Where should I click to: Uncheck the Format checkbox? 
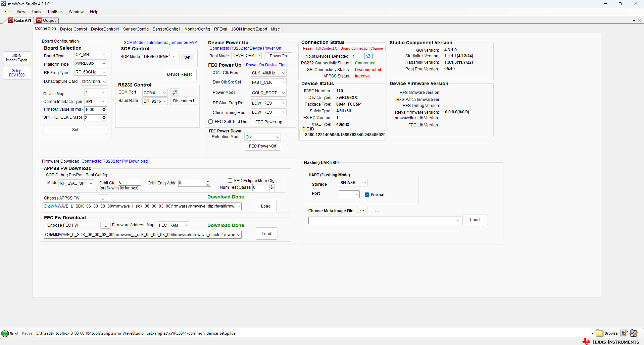click(x=367, y=195)
